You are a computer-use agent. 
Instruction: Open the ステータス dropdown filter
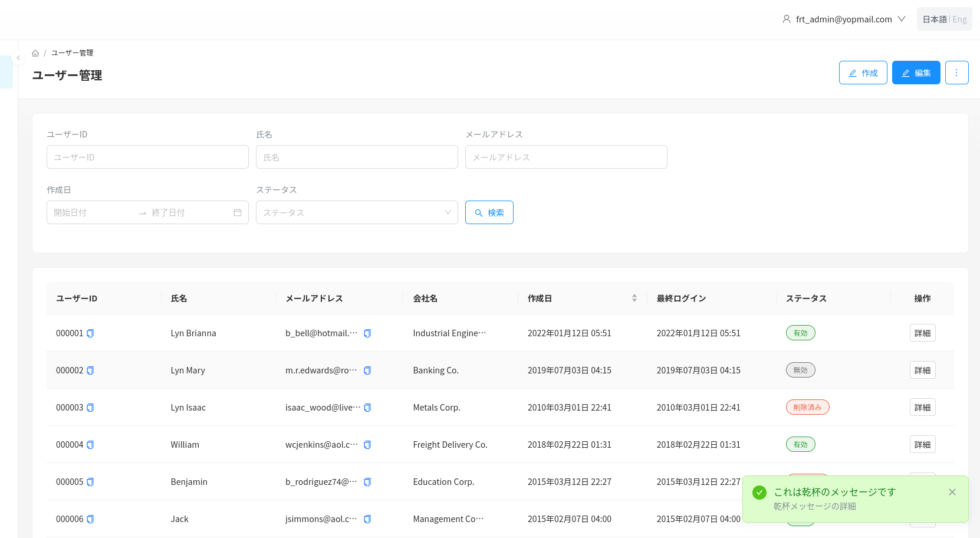pyautogui.click(x=356, y=212)
